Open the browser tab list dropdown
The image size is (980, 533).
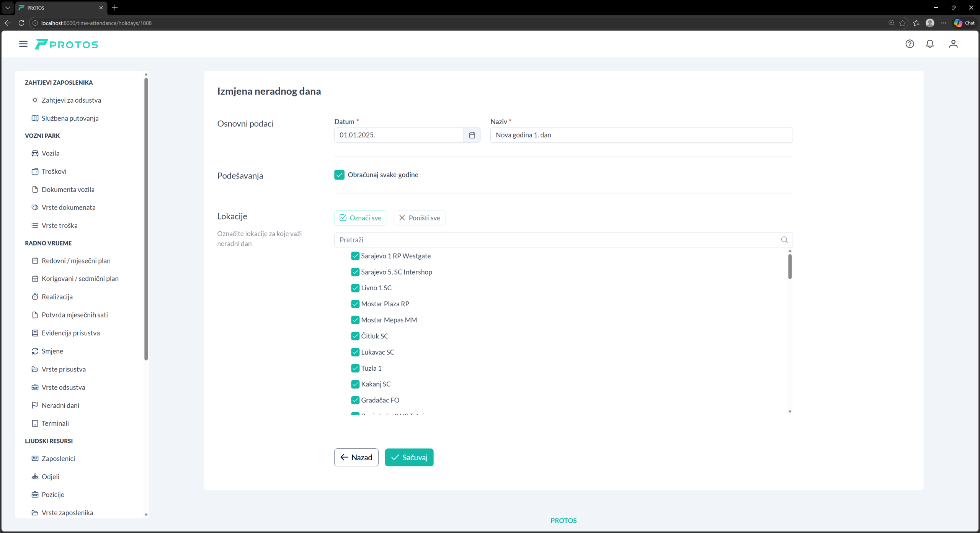[7, 8]
